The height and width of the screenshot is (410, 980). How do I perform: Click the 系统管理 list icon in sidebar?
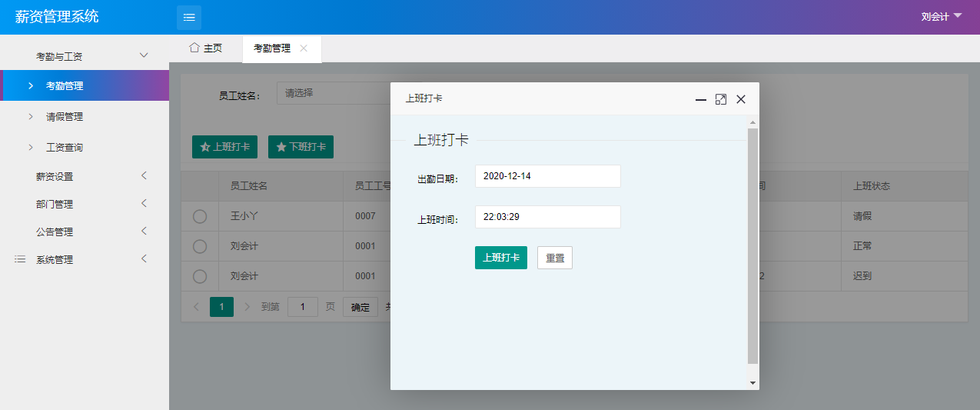[21, 260]
